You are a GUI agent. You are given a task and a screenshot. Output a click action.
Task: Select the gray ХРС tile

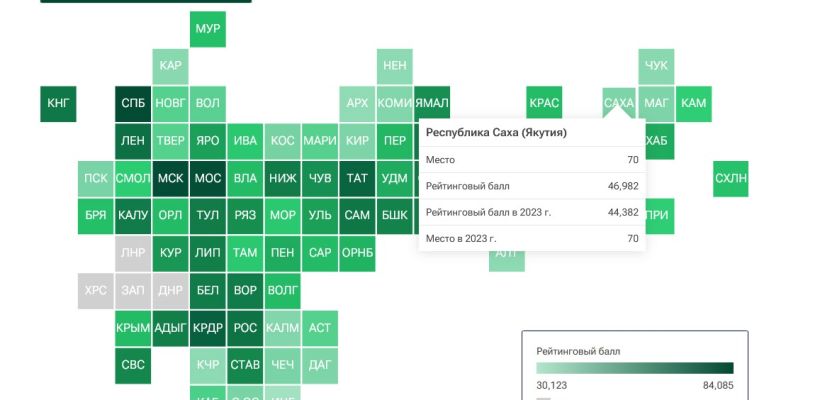(96, 290)
